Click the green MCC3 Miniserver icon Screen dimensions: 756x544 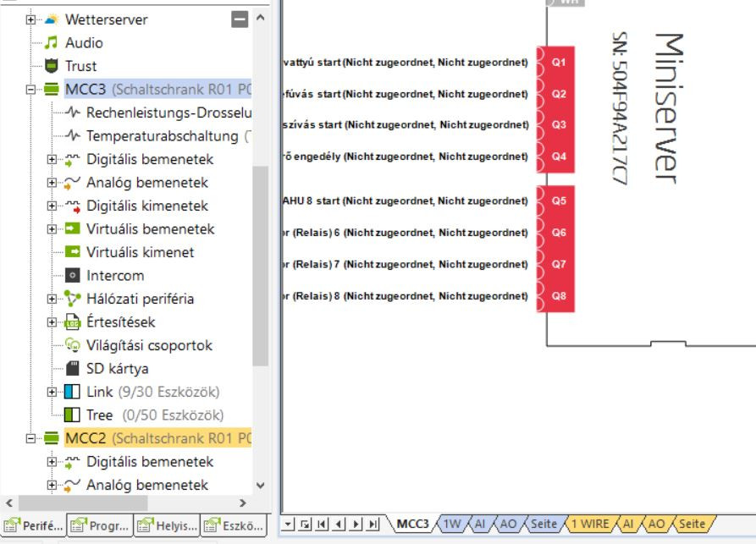(x=51, y=89)
